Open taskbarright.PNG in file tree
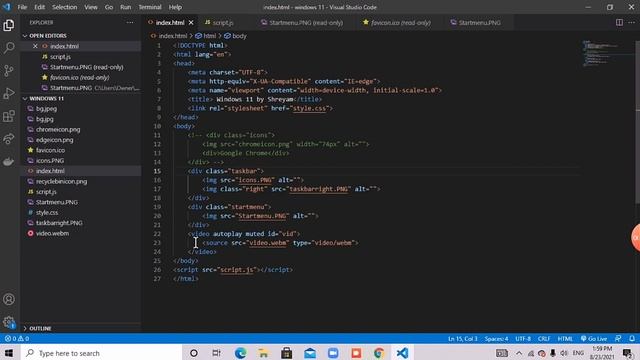The height and width of the screenshot is (360, 640). pyautogui.click(x=59, y=223)
